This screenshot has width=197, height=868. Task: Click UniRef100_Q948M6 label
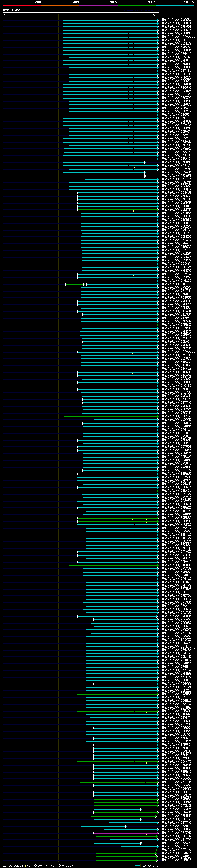coord(176,426)
